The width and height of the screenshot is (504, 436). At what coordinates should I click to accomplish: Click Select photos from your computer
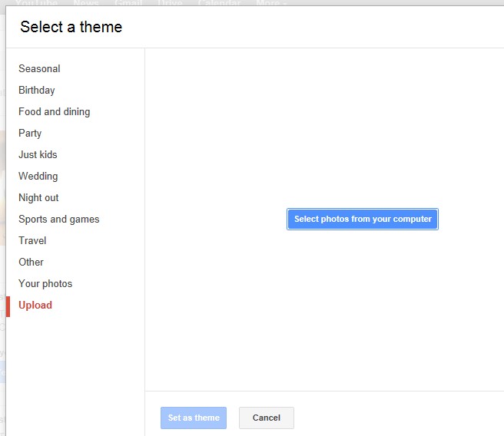[363, 219]
